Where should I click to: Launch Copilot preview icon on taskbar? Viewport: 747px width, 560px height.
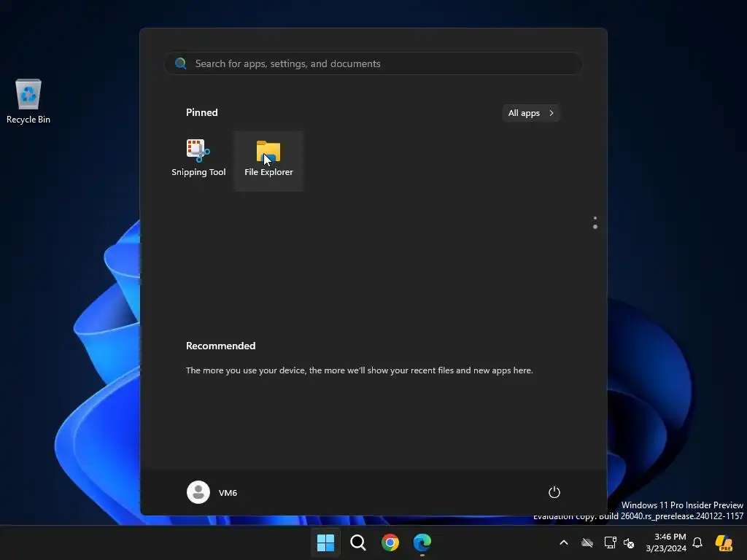724,542
